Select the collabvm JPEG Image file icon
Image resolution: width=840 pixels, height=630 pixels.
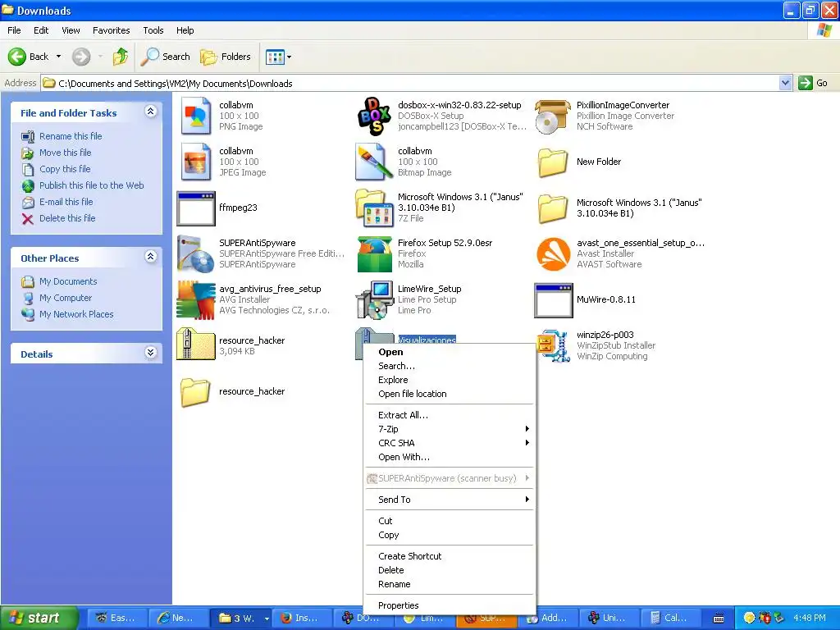click(195, 162)
